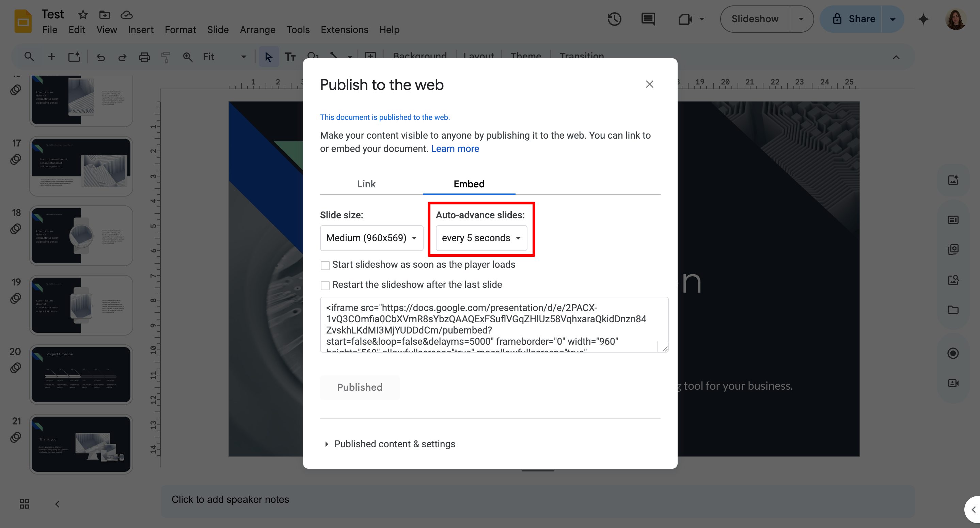Open the Google account avatar

click(x=955, y=19)
